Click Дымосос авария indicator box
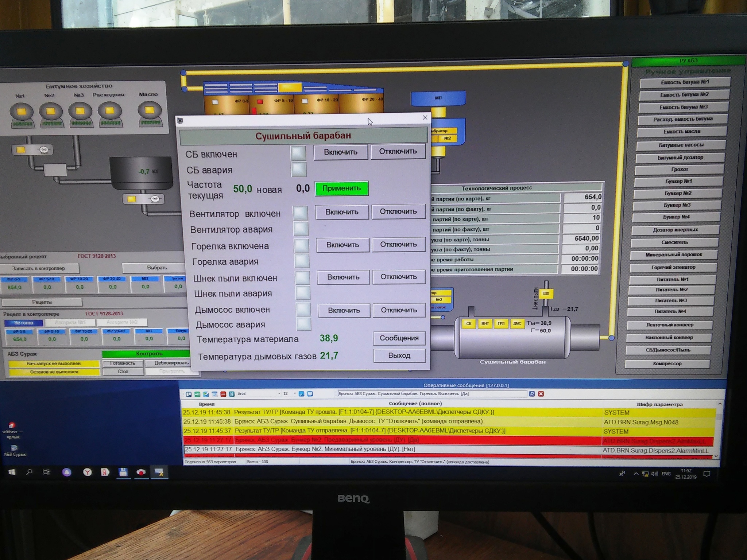 pos(304,324)
